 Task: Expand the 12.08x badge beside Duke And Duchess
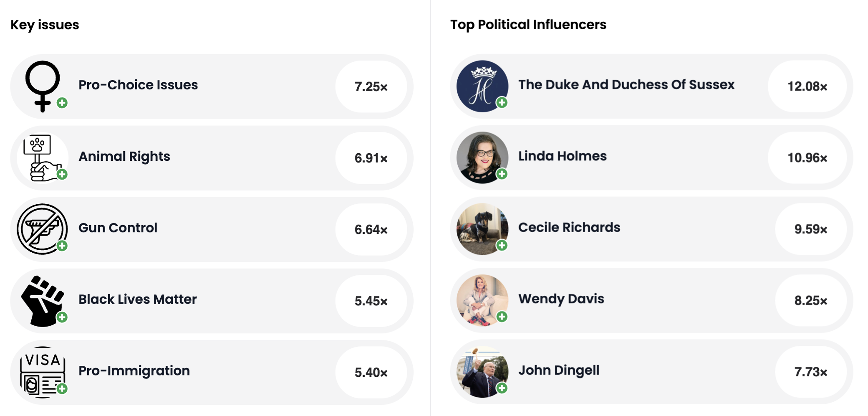(x=808, y=86)
